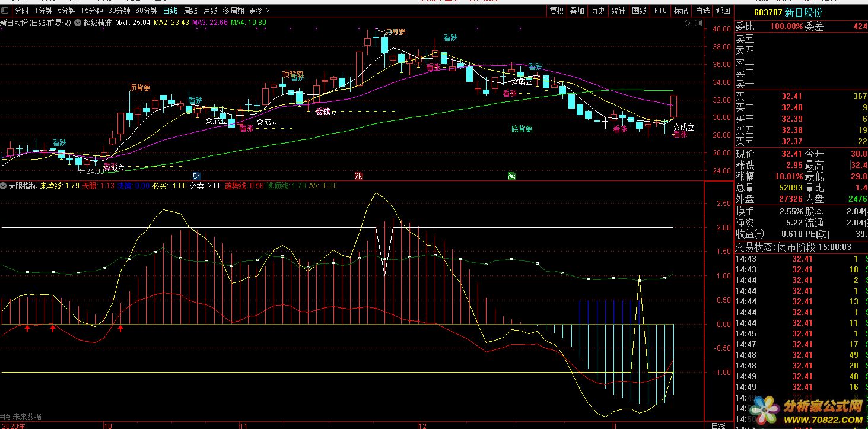
Task: Click the 逃顶线: 1.70 indicator label
Action: click(x=287, y=186)
